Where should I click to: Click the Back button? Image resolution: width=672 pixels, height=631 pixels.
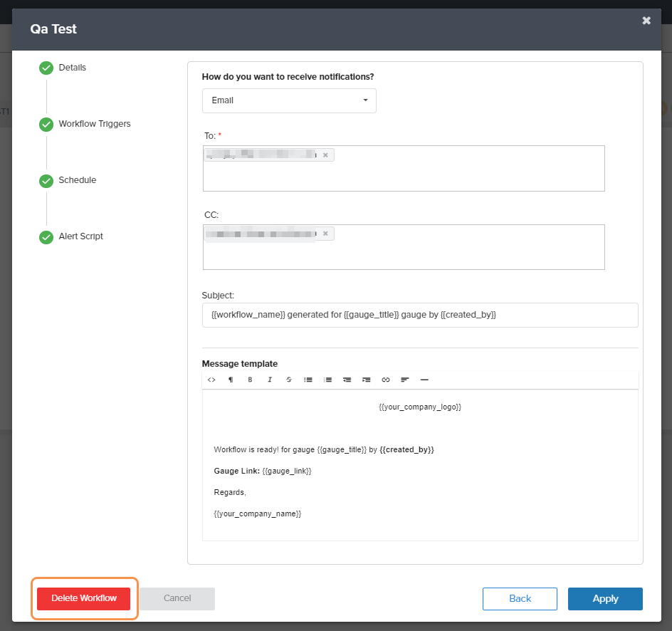pyautogui.click(x=520, y=598)
